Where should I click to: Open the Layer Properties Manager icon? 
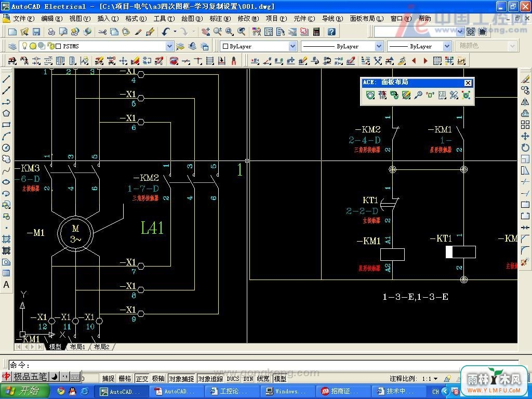tap(12, 46)
